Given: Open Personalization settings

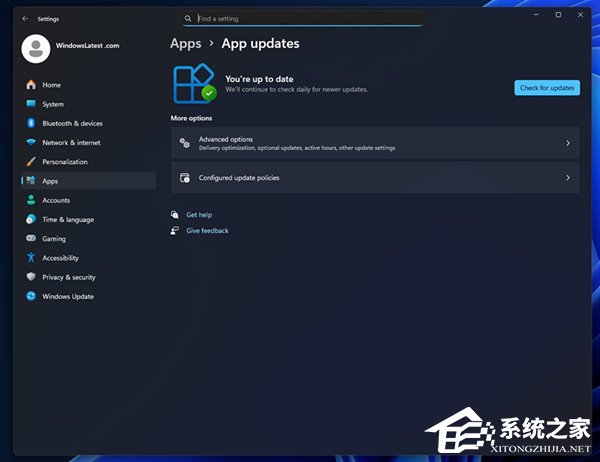Looking at the screenshot, I should point(89,162).
